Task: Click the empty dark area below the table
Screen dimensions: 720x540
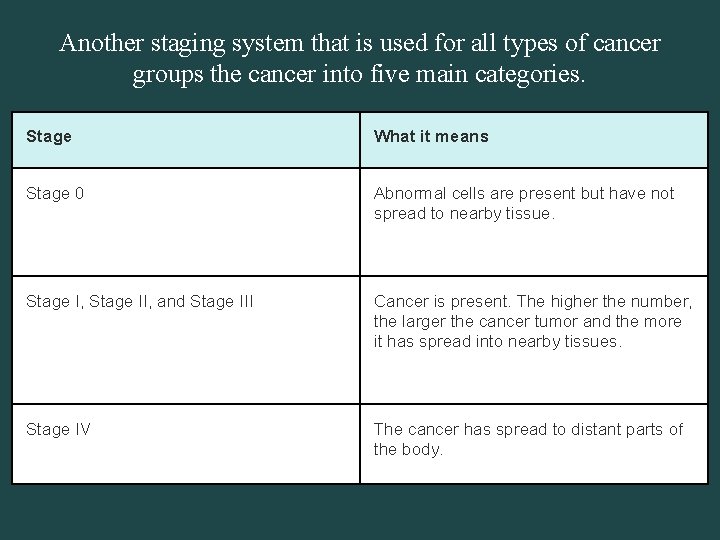Action: [x=360, y=512]
